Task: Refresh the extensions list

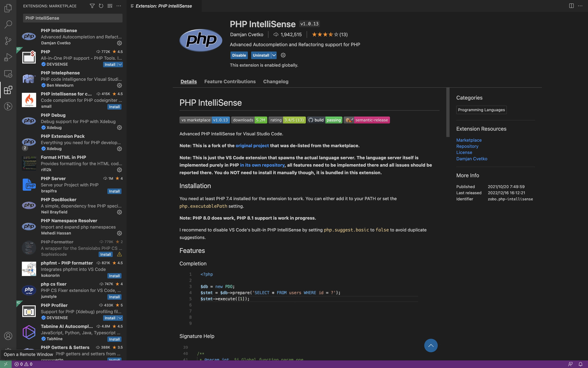Action: click(x=101, y=6)
